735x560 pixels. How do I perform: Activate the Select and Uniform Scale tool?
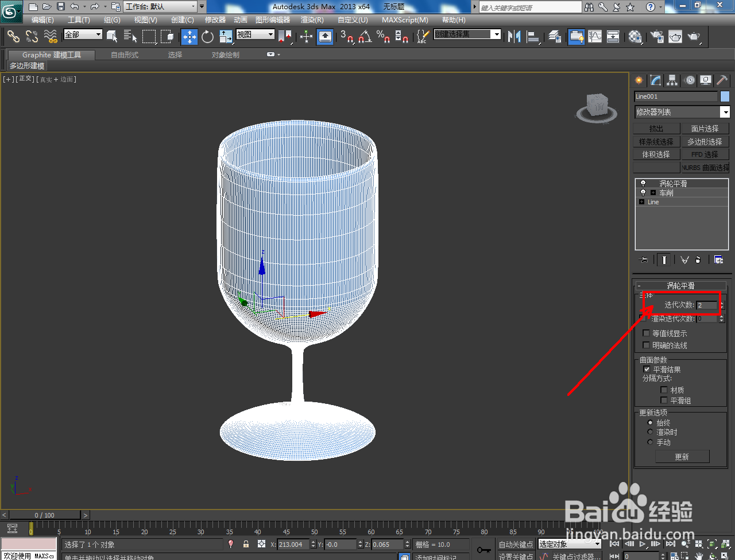226,37
